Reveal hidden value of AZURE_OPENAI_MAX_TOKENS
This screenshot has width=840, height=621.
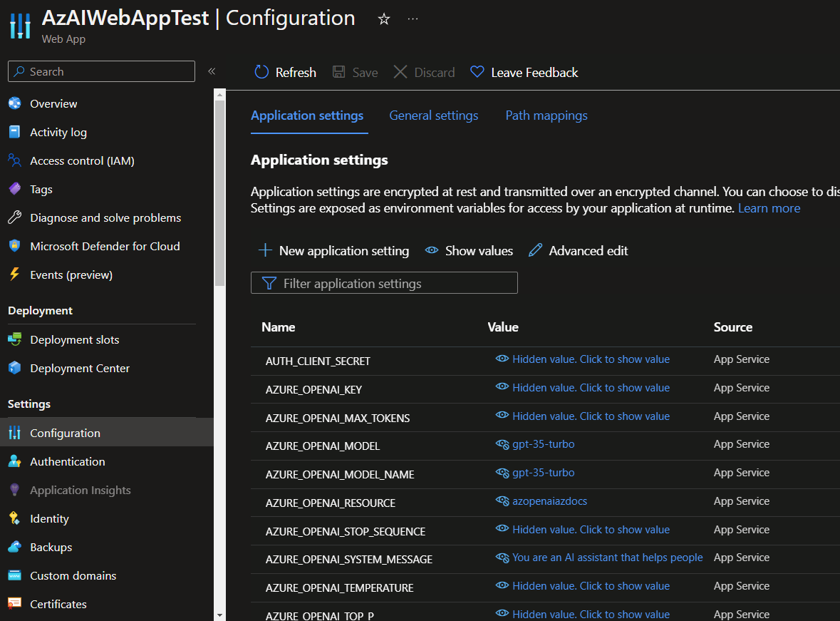coord(582,416)
